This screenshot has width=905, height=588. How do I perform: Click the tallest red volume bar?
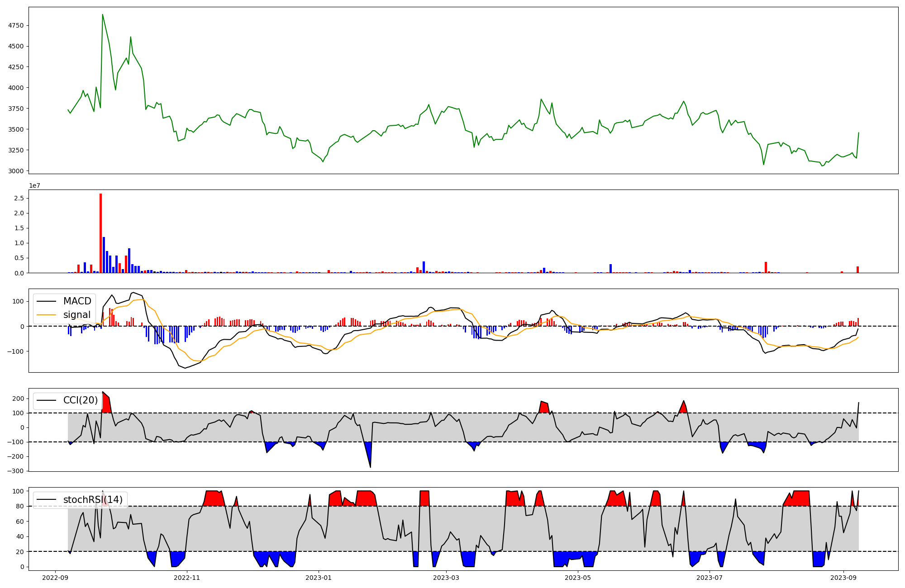(100, 233)
